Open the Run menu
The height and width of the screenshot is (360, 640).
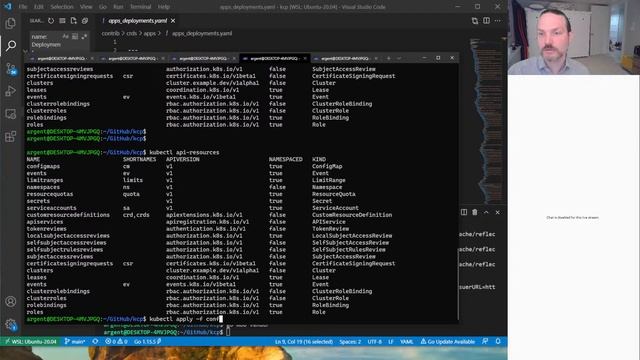point(118,7)
